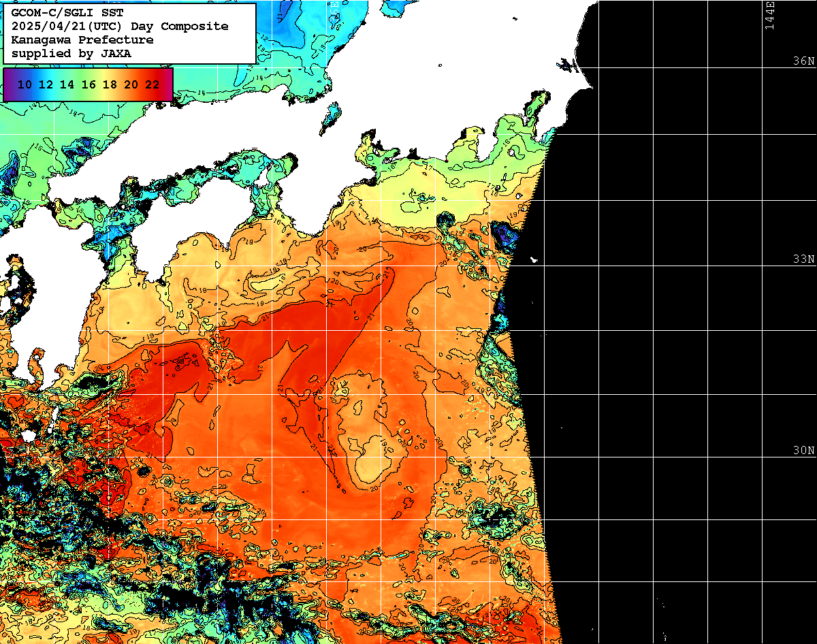817x644 pixels.
Task: Click the '10' value on the temperature legend
Action: tap(25, 84)
